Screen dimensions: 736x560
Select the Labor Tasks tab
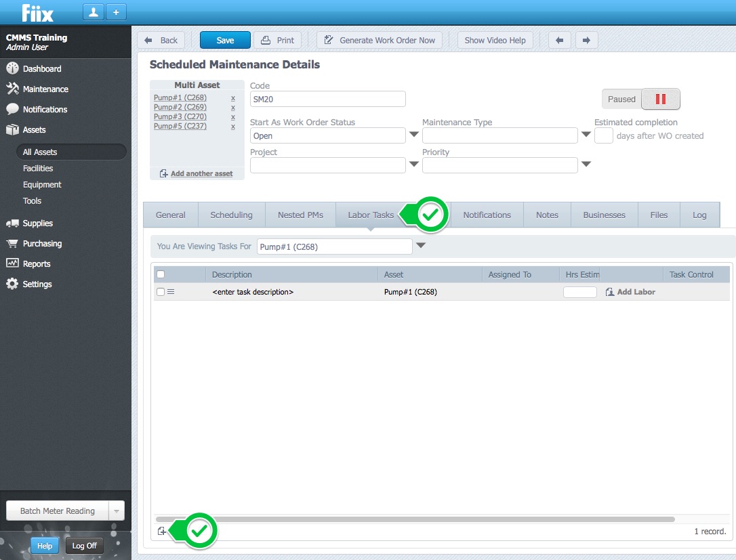click(x=370, y=215)
